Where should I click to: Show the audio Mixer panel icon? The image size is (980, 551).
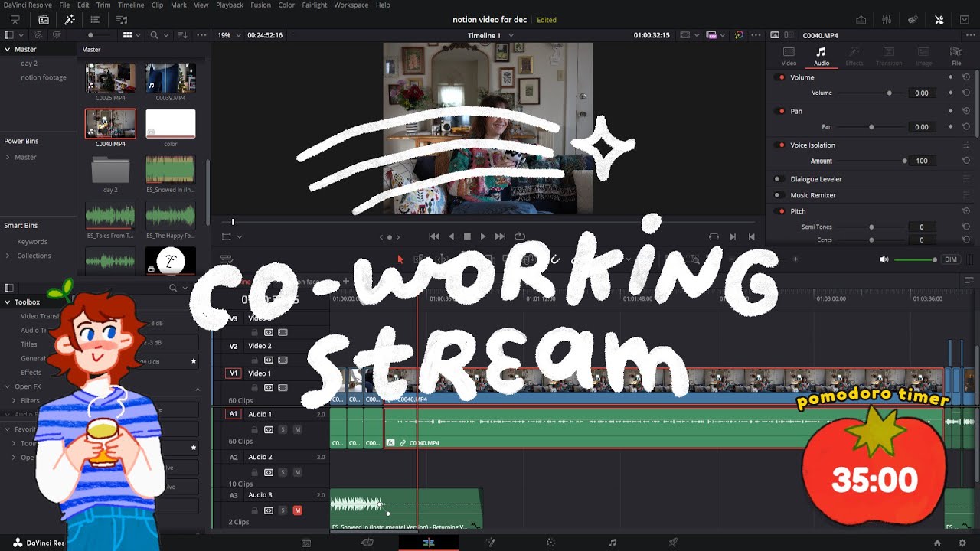pyautogui.click(x=887, y=20)
